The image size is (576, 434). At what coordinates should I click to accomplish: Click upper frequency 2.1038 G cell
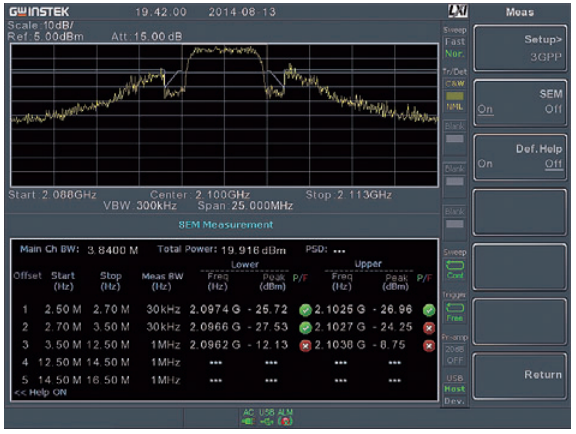340,345
